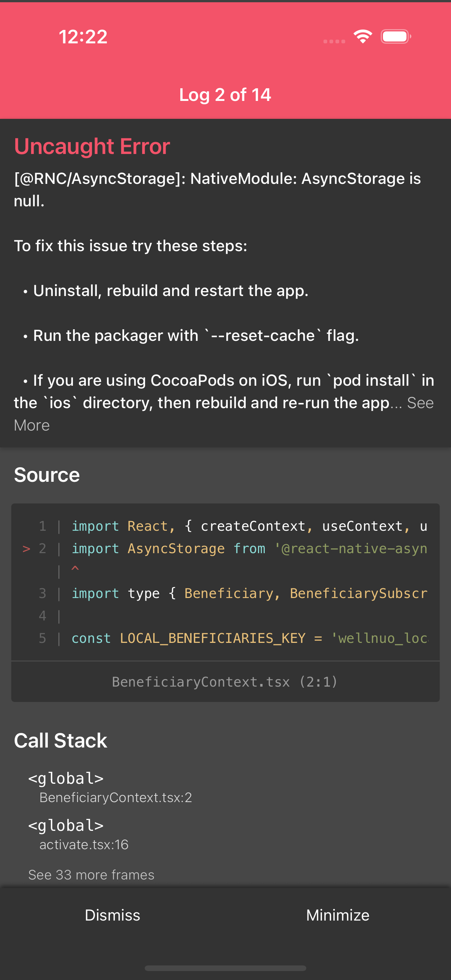Viewport: 451px width, 980px height.
Task: Tap the battery indicator icon
Action: [x=396, y=37]
